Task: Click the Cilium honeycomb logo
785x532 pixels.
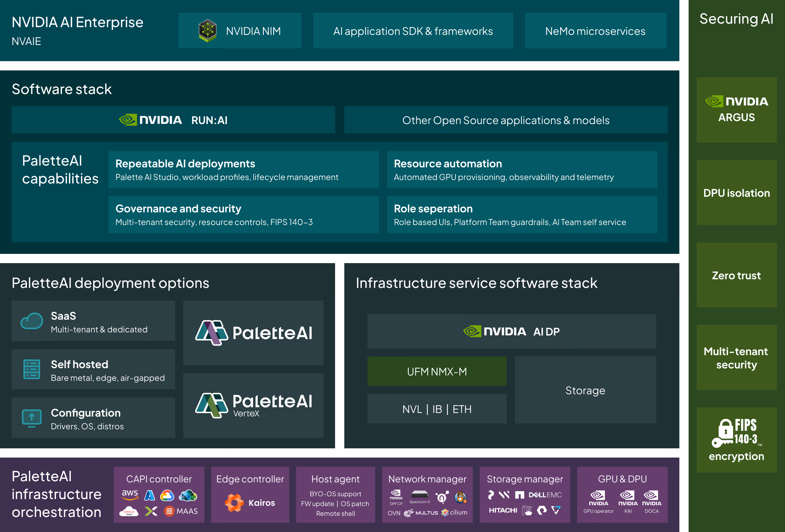Action: click(445, 512)
